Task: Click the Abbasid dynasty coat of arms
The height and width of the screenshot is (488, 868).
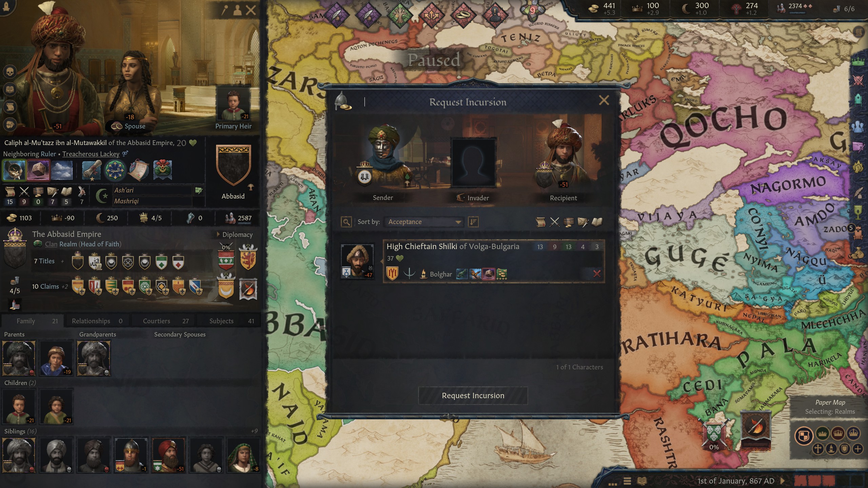Action: tap(233, 166)
